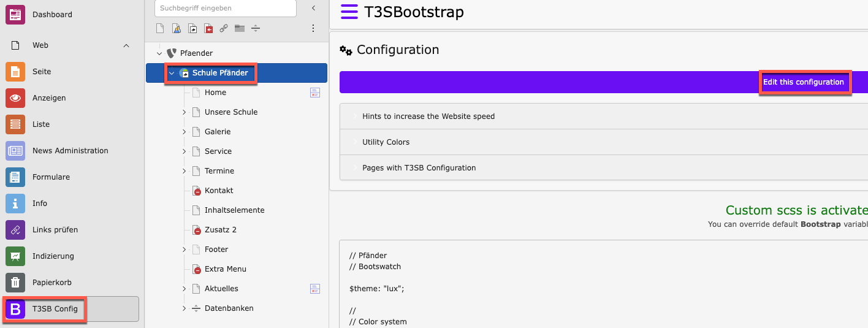Screen dimensions: 868x328
Task: Click the T3SBootstrap hamburger icon
Action: point(349,12)
